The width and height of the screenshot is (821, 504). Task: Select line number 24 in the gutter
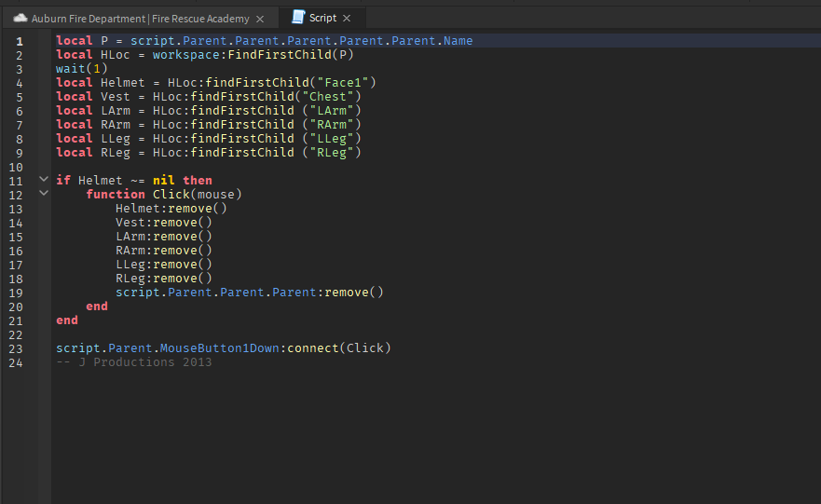coord(15,362)
